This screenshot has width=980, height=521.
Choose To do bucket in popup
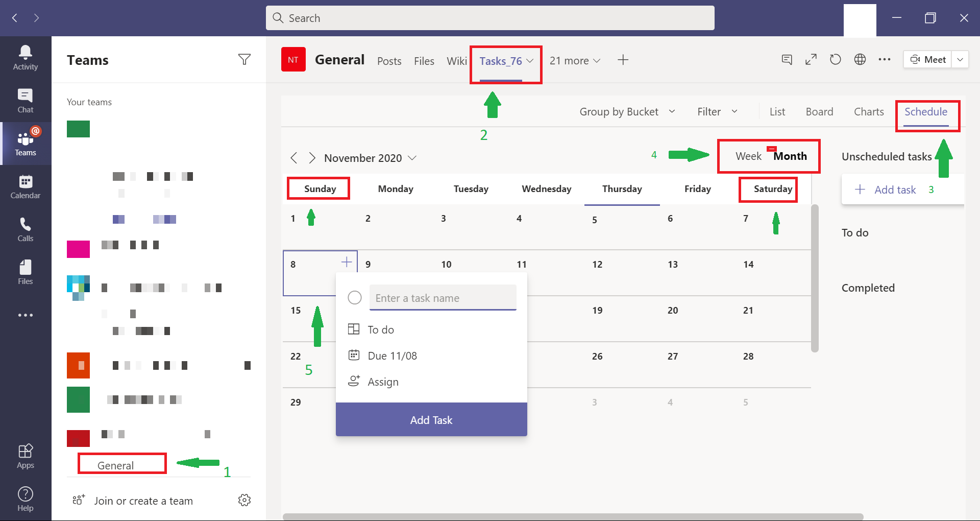[x=371, y=329]
